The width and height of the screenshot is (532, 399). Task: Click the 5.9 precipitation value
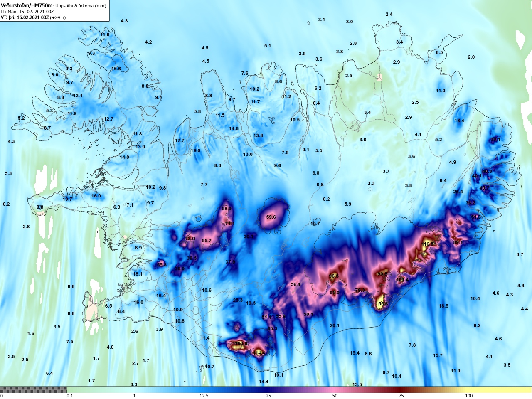pyautogui.click(x=348, y=204)
